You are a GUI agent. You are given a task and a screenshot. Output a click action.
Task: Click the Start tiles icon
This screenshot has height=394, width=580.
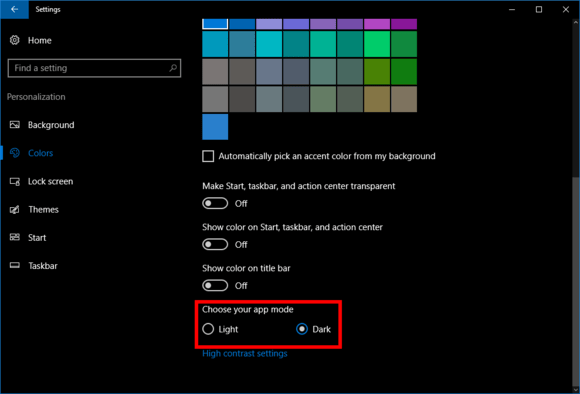pos(15,237)
